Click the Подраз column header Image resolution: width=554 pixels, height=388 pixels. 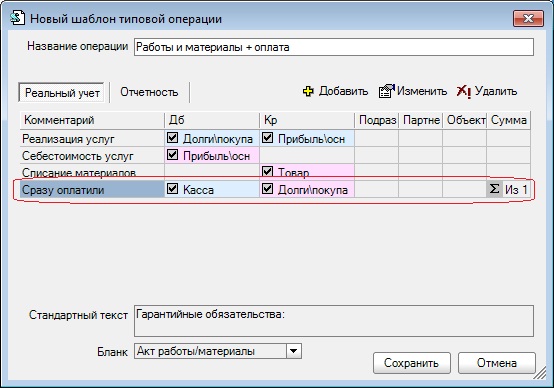click(377, 120)
